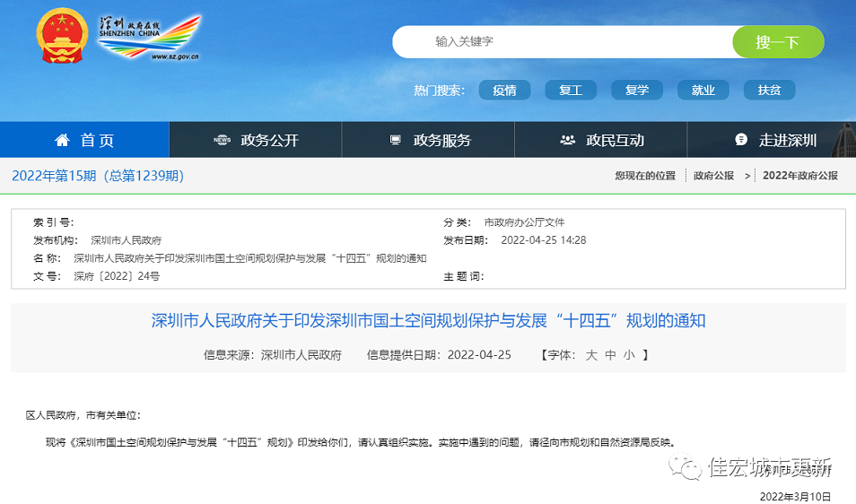Select large font size 大

point(591,355)
